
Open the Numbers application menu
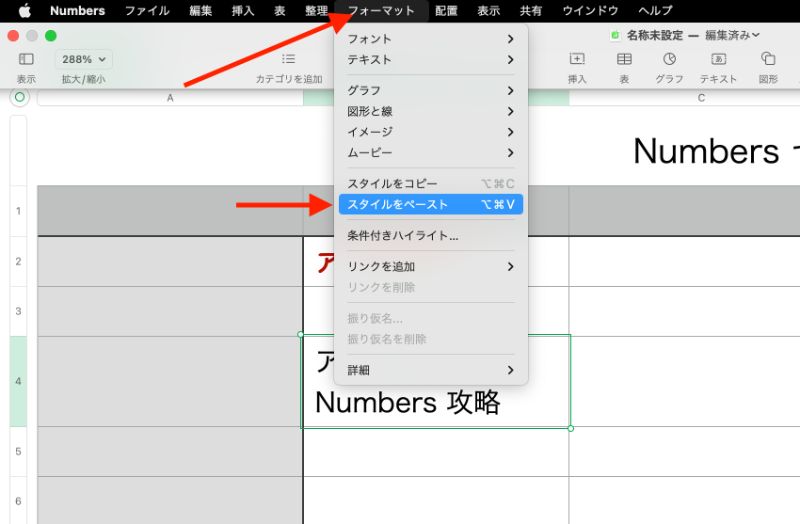78,10
